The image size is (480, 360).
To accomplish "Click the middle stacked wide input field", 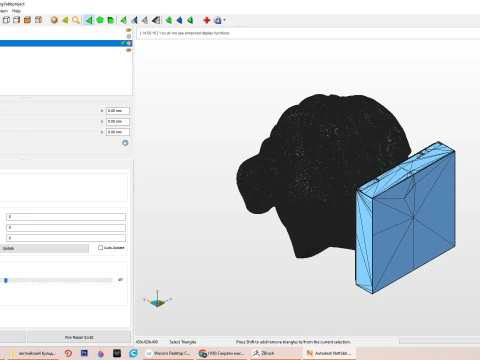I will coord(66,228).
